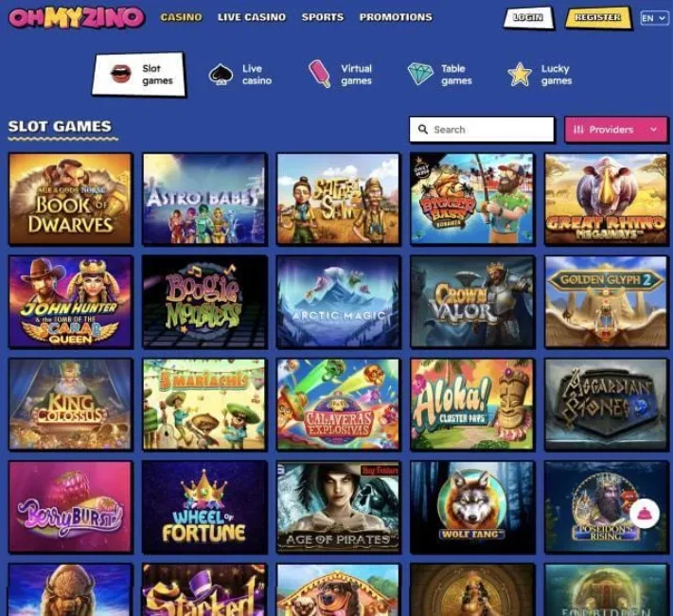Launch the Wheel of Fortune slot
This screenshot has width=673, height=616.
pyautogui.click(x=204, y=506)
